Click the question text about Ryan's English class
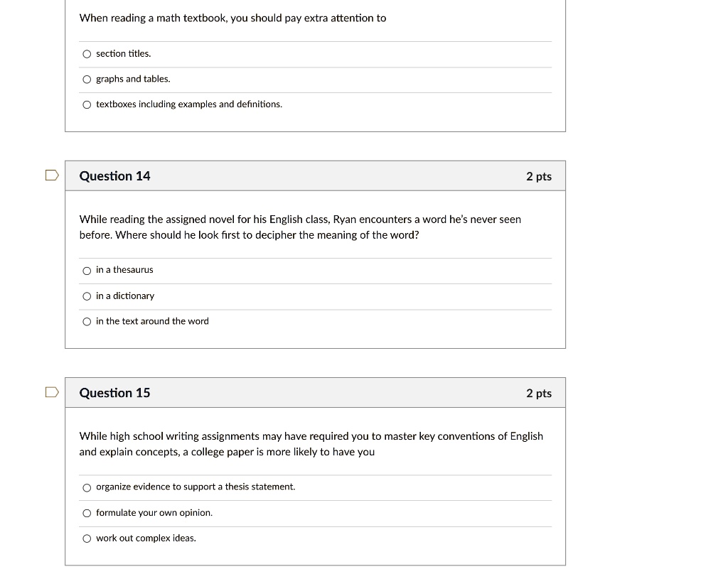Screen dimensions: 728x574 click(x=300, y=227)
